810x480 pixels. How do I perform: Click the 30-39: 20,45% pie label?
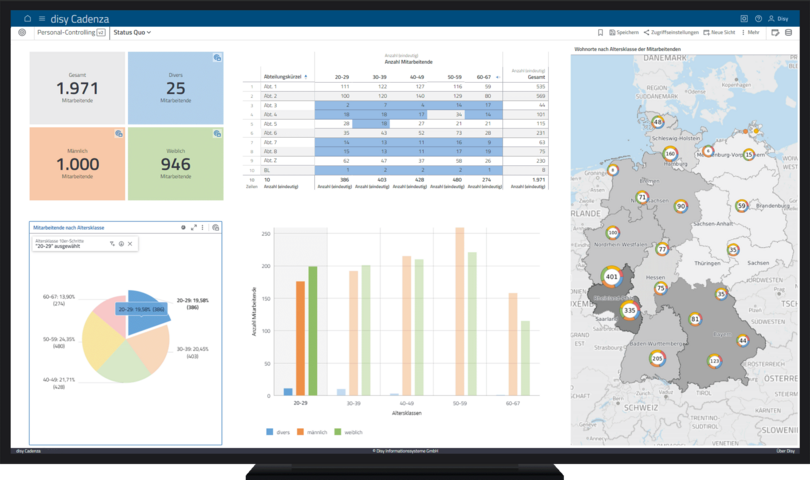click(193, 352)
